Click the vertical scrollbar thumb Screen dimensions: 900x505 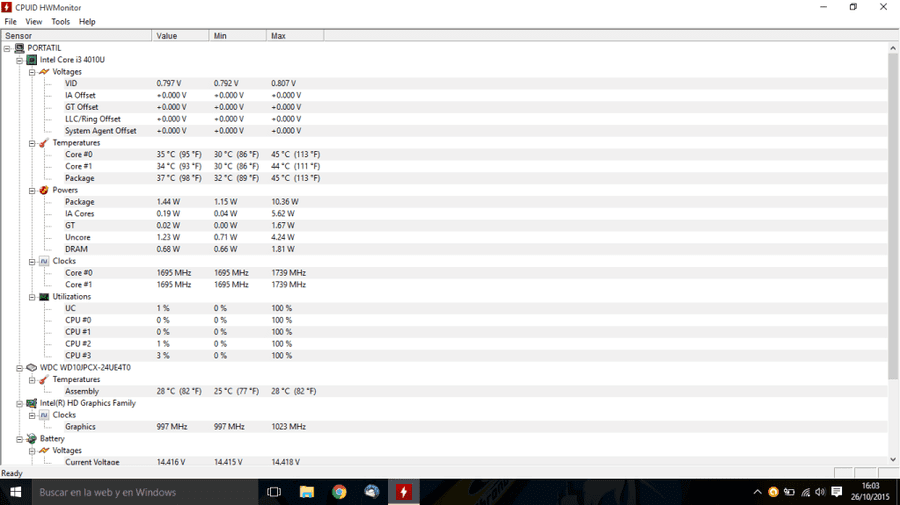point(893,216)
